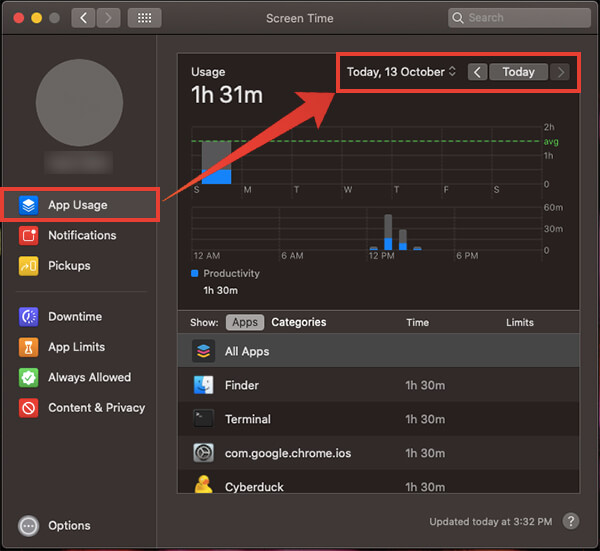This screenshot has height=551, width=600.
Task: Click the help question mark button
Action: point(571,521)
